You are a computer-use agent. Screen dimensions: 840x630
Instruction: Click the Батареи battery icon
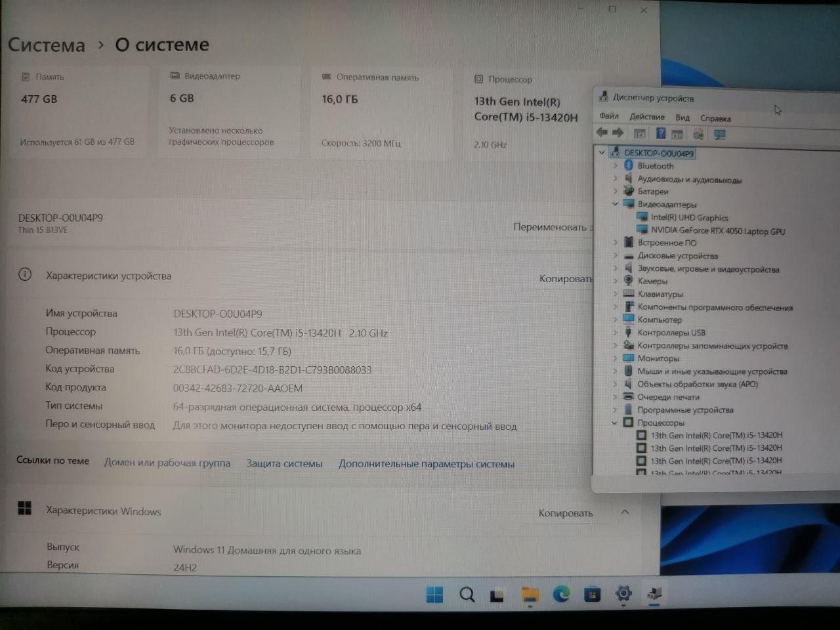point(629,192)
